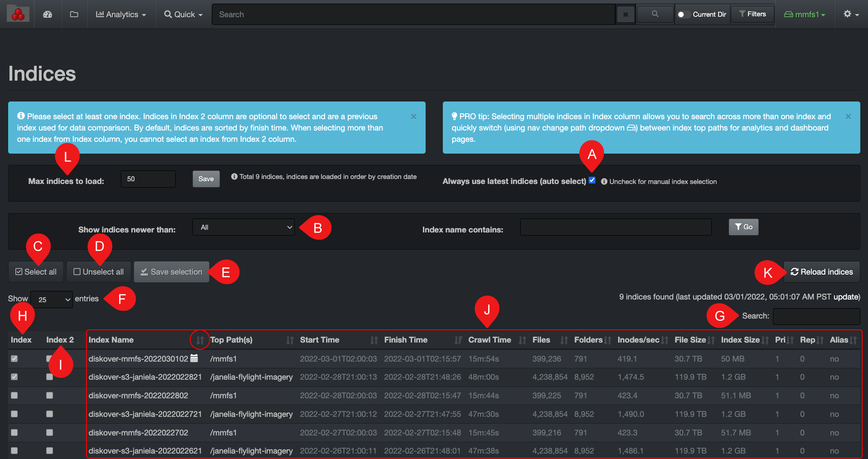Open the file tree folder icon
This screenshot has width=868, height=459.
tap(74, 14)
